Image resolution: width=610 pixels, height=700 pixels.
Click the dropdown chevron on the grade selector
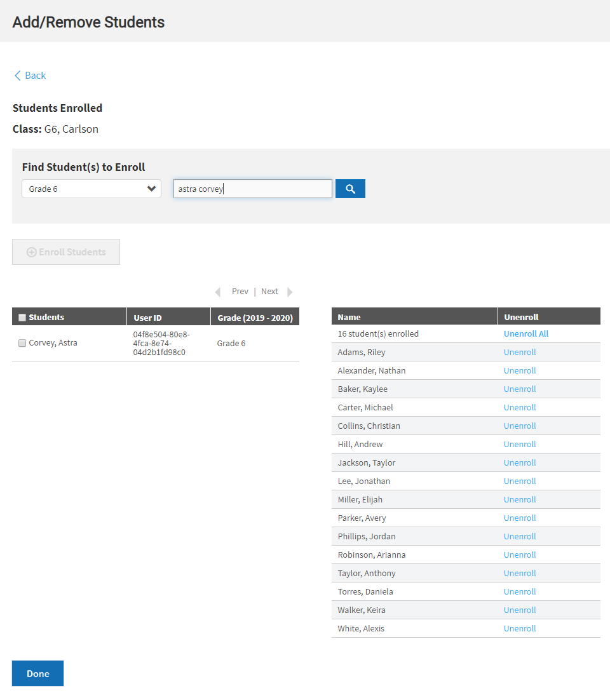tap(151, 188)
